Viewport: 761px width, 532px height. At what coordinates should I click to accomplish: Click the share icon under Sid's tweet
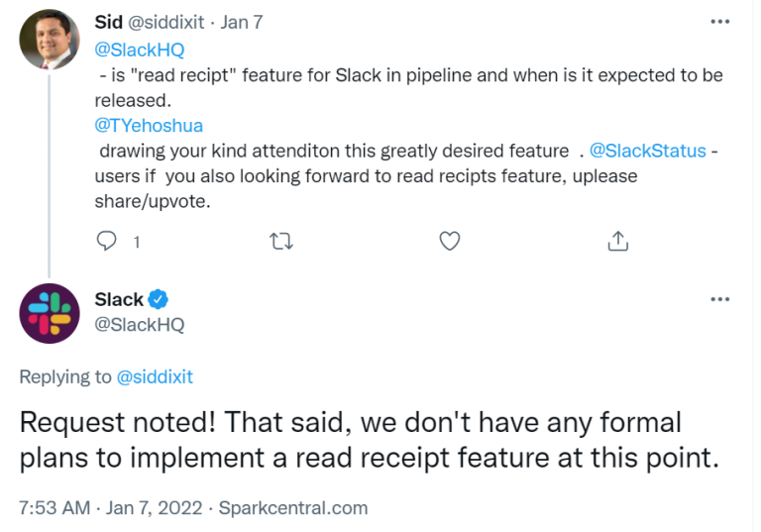pyautogui.click(x=617, y=241)
